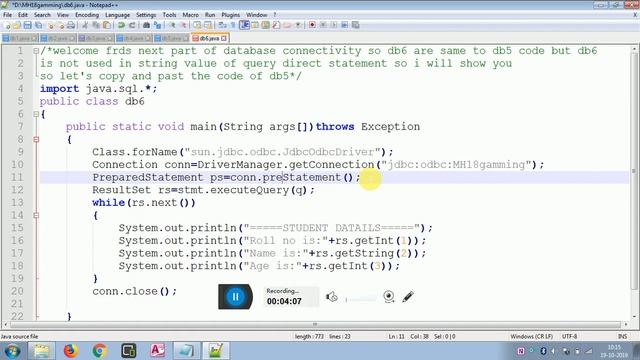Run macro multiple times toolbar icon
640x360 pixels.
[345, 25]
